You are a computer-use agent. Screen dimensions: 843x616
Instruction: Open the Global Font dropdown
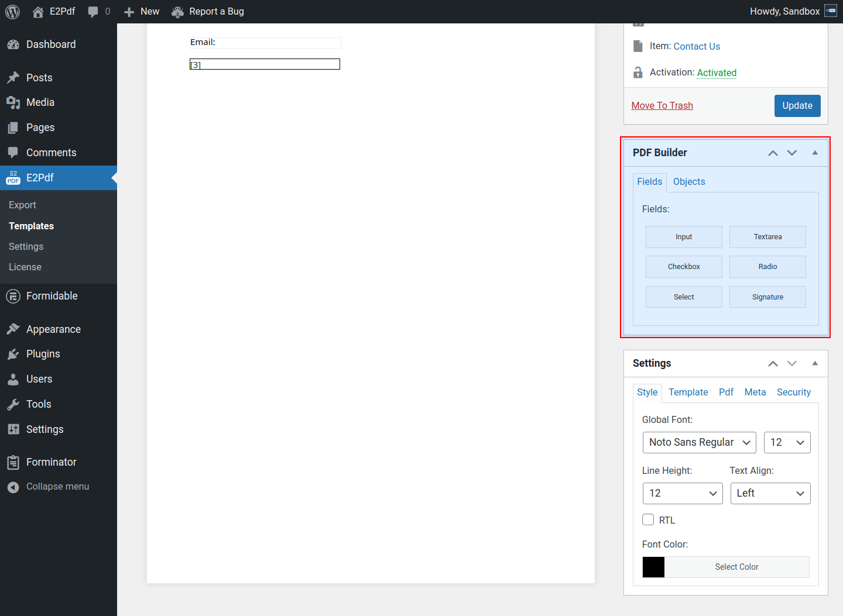699,442
